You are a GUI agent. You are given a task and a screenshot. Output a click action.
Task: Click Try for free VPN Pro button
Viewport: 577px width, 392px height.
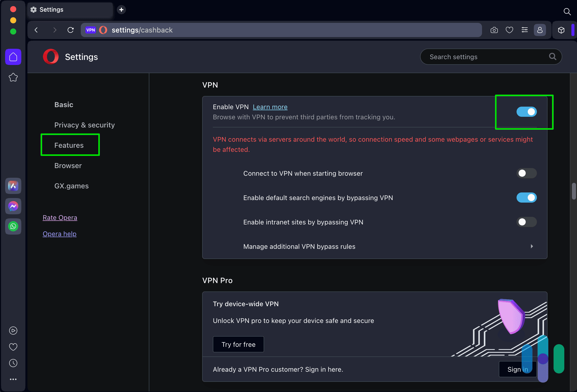[238, 344]
